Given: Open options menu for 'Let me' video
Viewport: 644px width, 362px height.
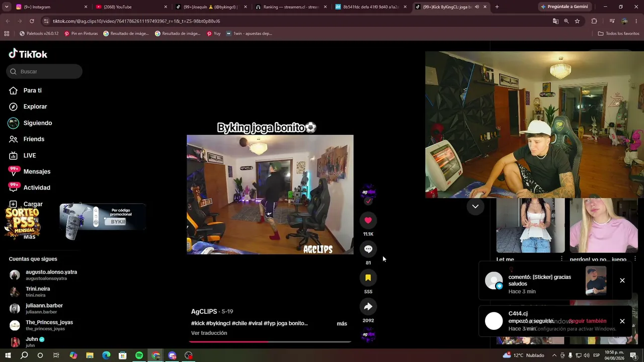Looking at the screenshot, I should (561, 259).
